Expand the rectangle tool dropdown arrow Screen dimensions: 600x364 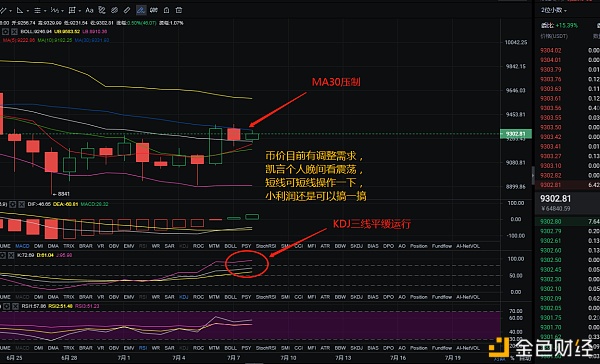click(79, 11)
